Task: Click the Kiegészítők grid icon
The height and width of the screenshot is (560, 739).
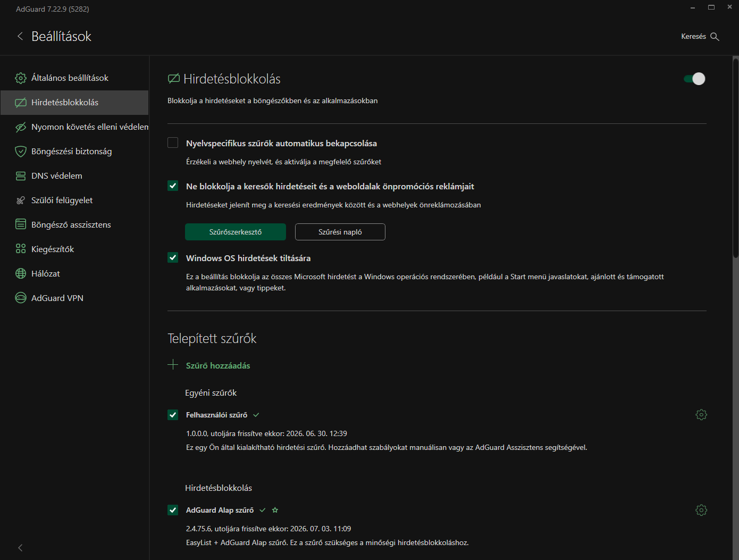Action: (21, 249)
